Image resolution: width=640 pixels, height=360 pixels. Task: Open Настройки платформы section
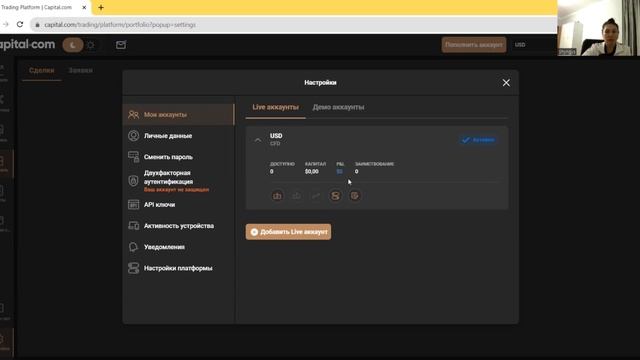tap(179, 268)
